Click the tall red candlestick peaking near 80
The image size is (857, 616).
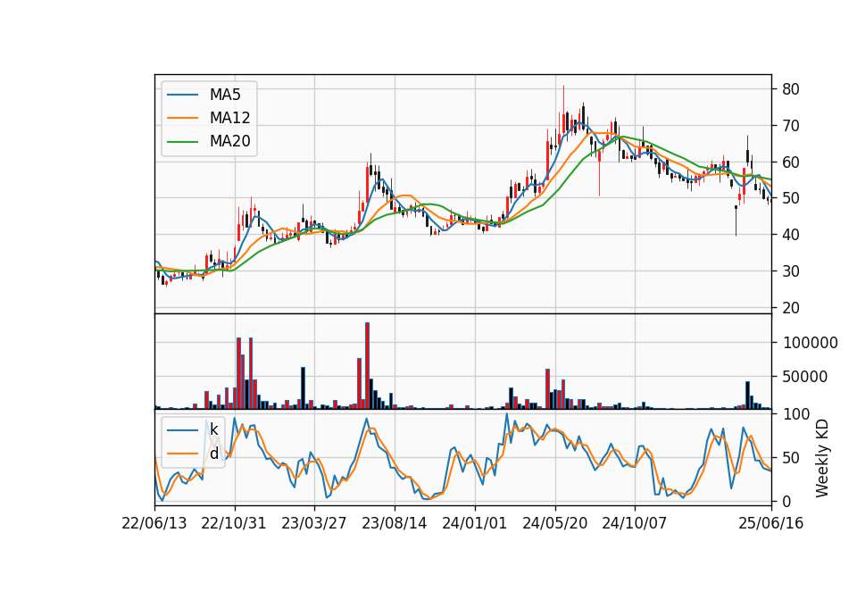tap(563, 122)
